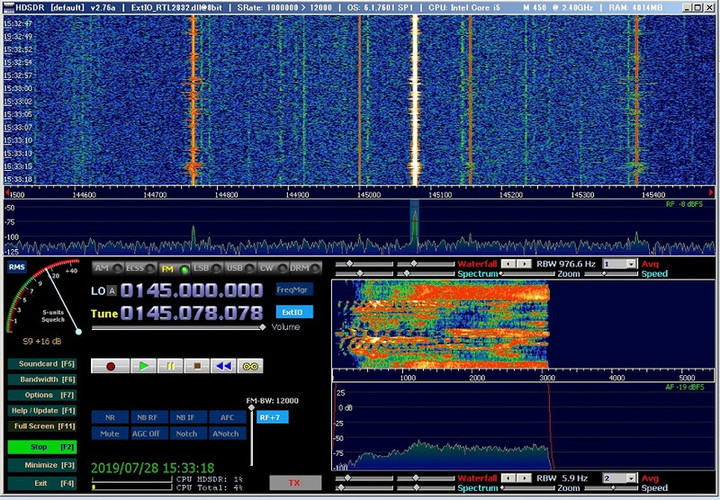The height and width of the screenshot is (500, 720).
Task: Open Bandwidth [F6] settings
Action: [42, 380]
